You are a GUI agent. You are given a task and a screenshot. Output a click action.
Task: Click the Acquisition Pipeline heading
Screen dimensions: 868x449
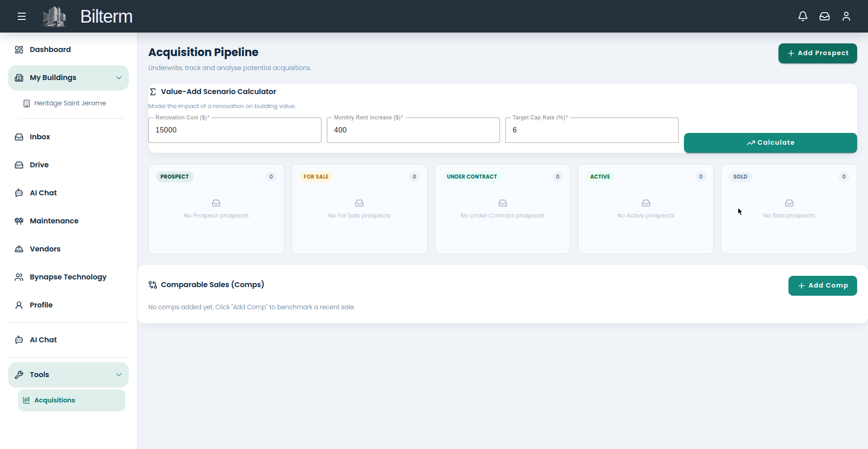[203, 52]
